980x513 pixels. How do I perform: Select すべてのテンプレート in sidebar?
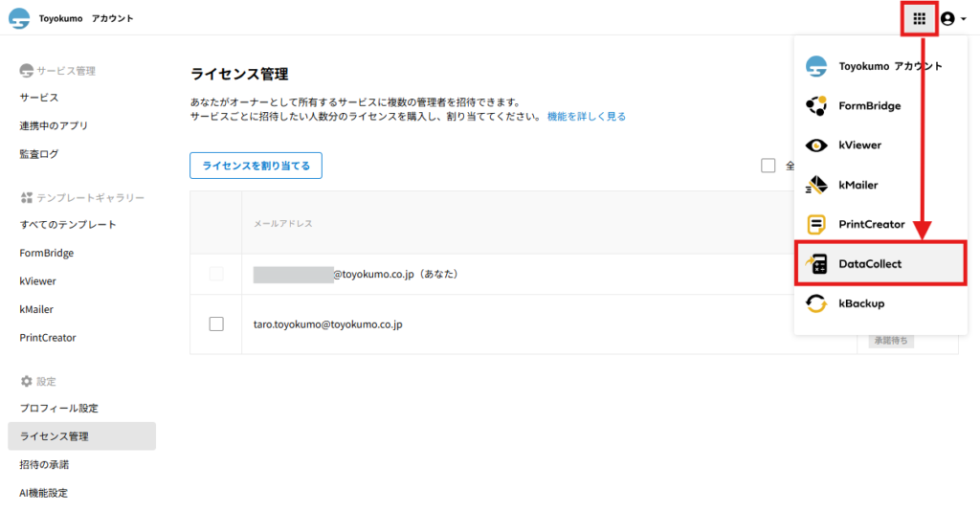[68, 225]
